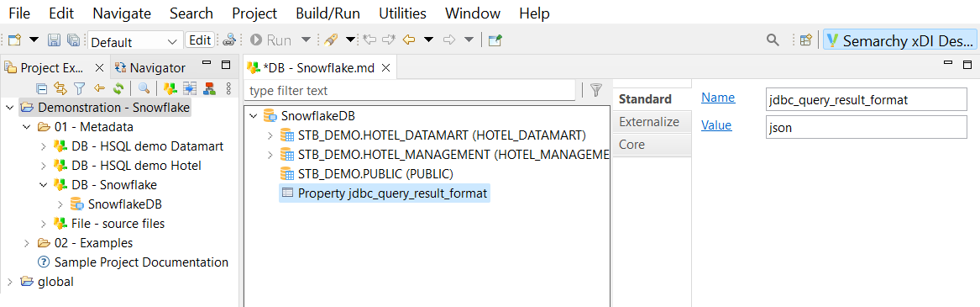The height and width of the screenshot is (307, 980).
Task: Switch to the Navigator tab
Action: pos(150,67)
